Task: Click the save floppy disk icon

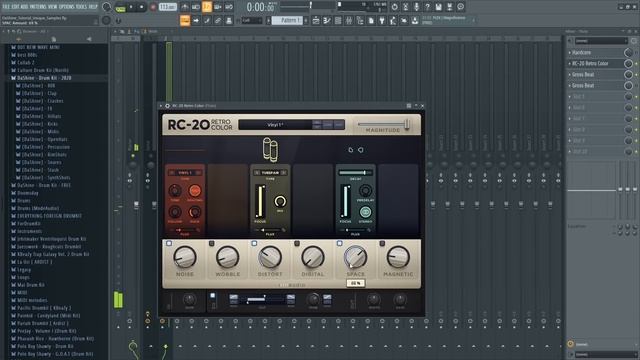Action: coord(438,7)
